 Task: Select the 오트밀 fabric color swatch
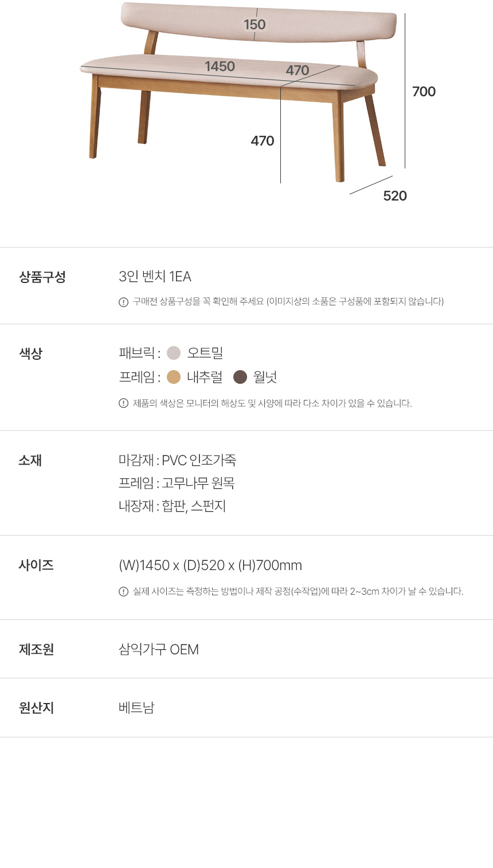coord(174,353)
